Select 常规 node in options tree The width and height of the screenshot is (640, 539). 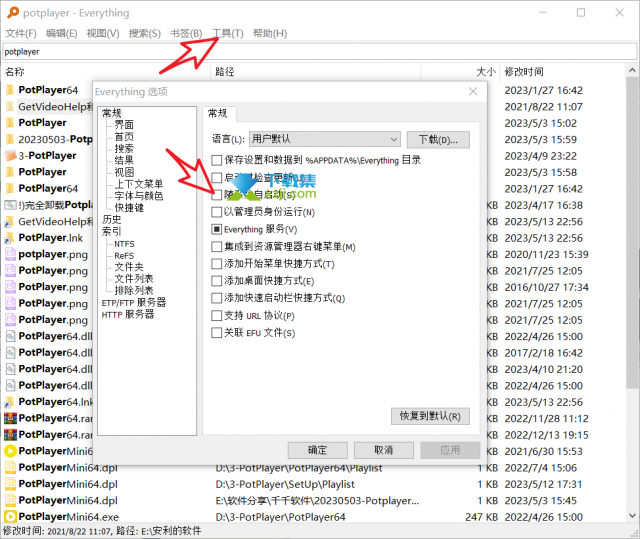click(x=111, y=113)
